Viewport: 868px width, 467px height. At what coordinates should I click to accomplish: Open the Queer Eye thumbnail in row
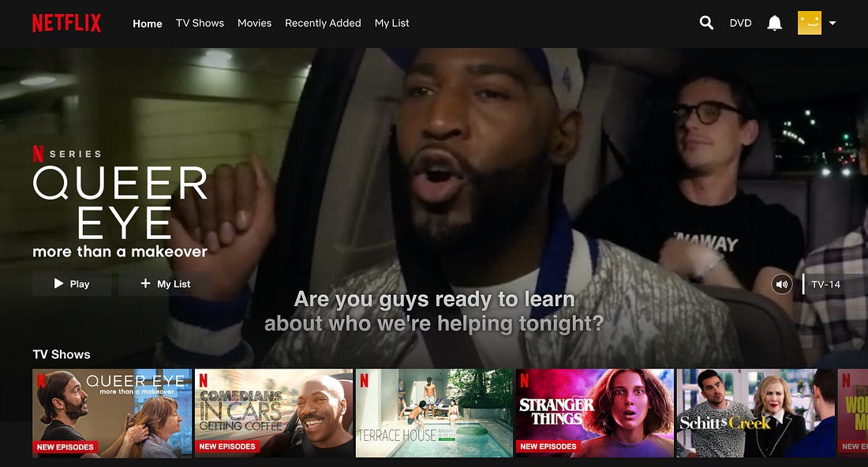pos(112,413)
